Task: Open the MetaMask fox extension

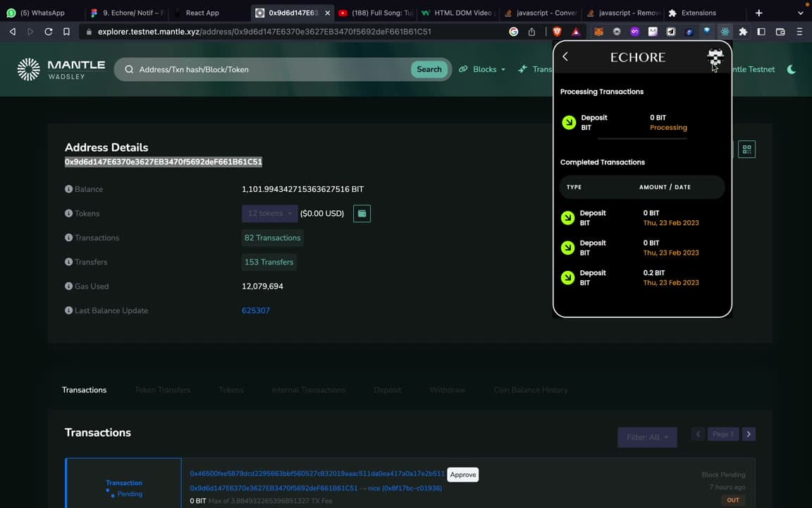Action: point(598,32)
